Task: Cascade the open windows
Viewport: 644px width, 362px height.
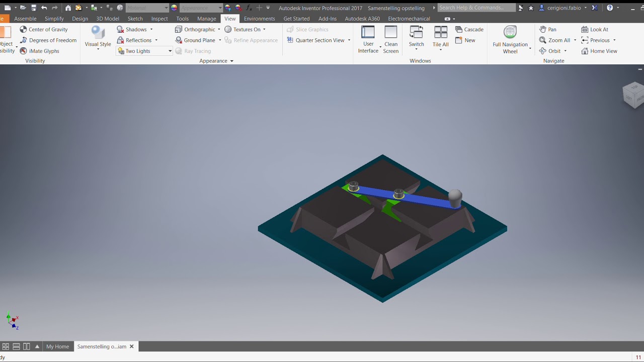Action: point(469,29)
